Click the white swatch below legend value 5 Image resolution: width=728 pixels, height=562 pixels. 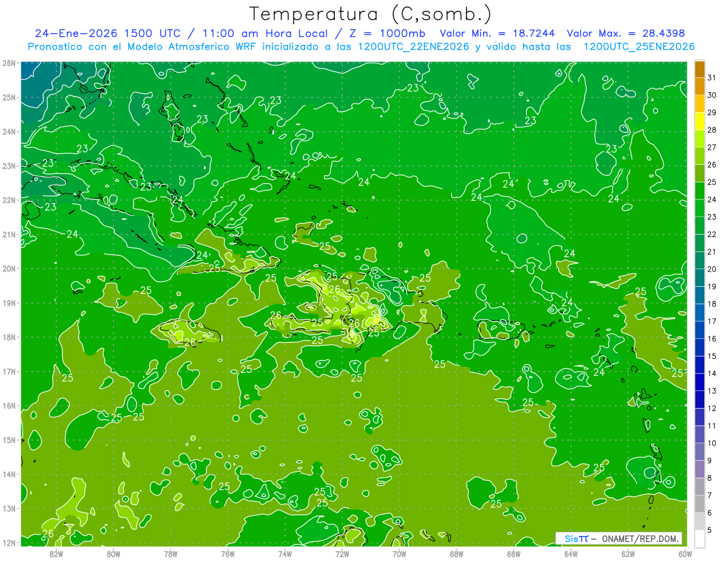[x=699, y=538]
